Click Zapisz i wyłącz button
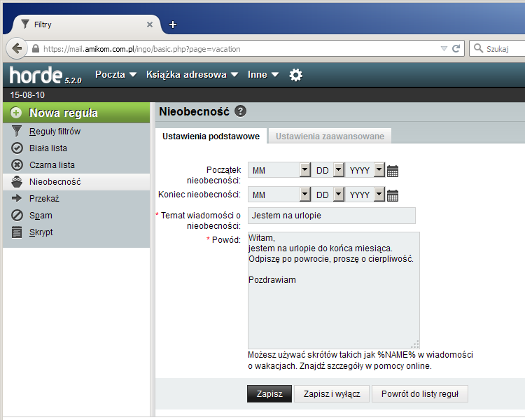This screenshot has width=525, height=420. 332,394
